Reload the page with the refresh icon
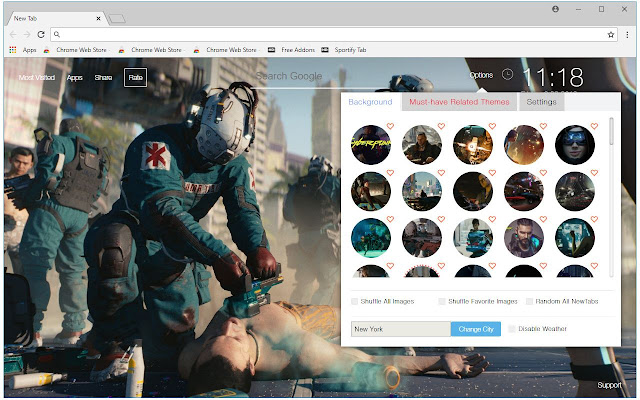The image size is (640, 400). 41,35
